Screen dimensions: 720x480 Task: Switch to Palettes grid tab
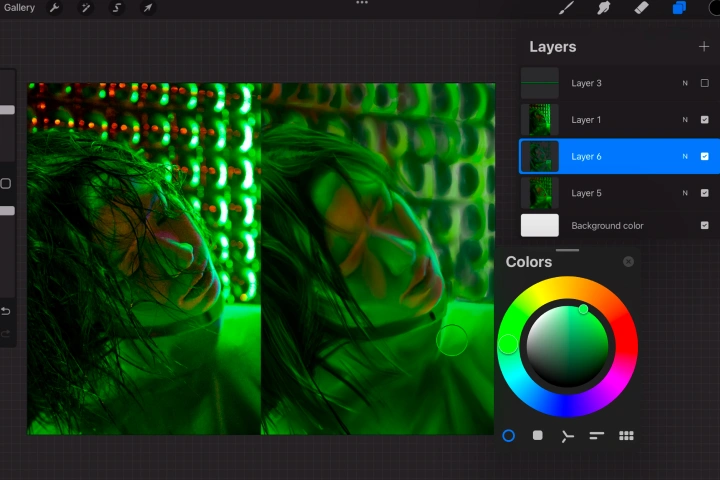pyautogui.click(x=626, y=435)
